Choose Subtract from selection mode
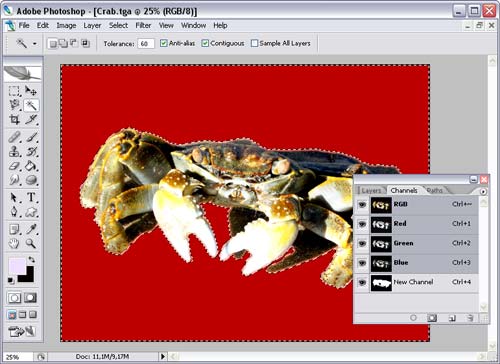Viewport: 500px width, 364px height. pos(74,43)
